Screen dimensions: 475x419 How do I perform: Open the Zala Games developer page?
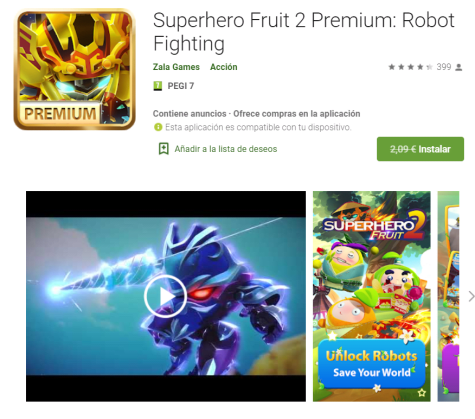(176, 67)
